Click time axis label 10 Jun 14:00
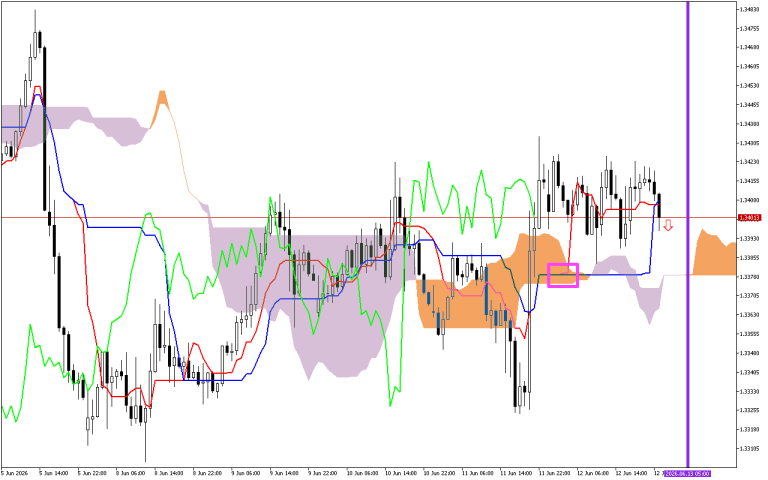 (400, 474)
